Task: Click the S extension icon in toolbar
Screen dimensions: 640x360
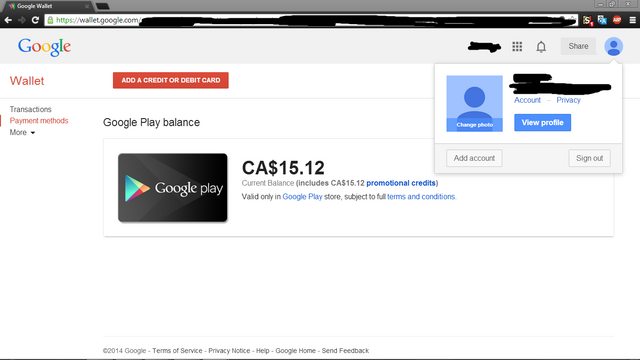Action: [x=587, y=20]
